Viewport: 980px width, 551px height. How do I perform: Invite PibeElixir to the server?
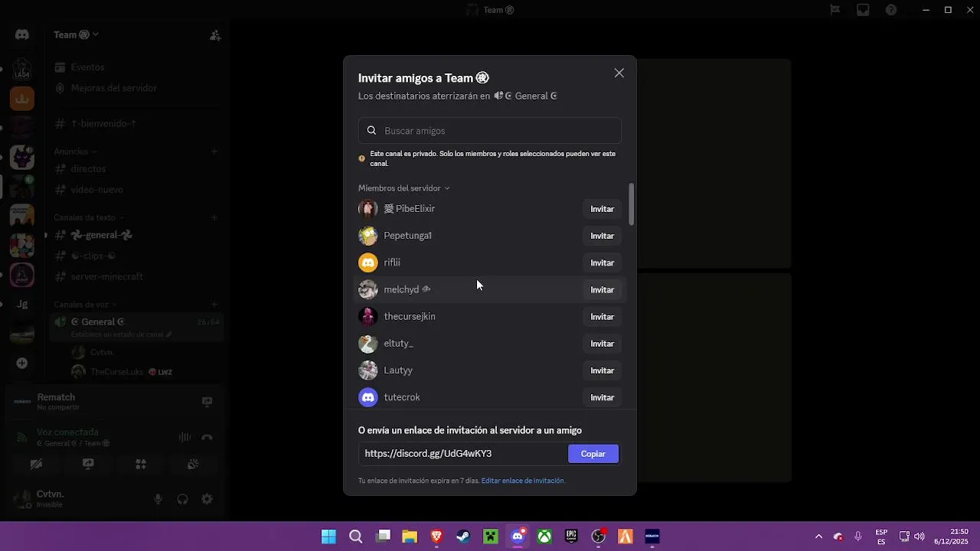(602, 209)
